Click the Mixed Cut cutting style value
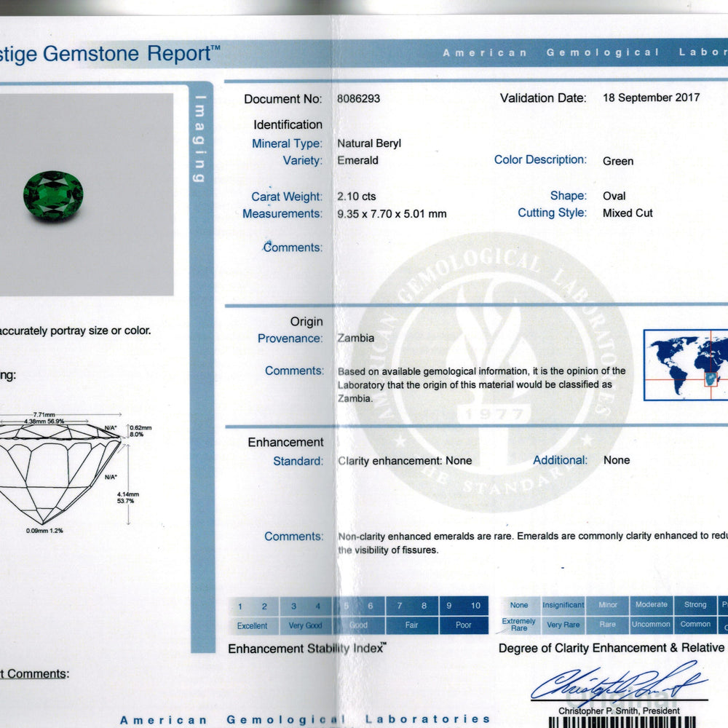728x728 pixels. pos(628,213)
